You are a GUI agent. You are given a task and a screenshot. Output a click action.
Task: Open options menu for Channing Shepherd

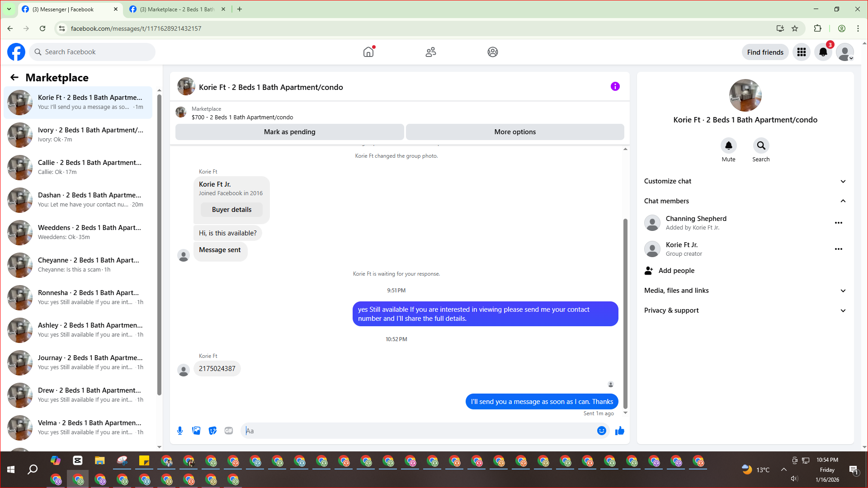[838, 223]
